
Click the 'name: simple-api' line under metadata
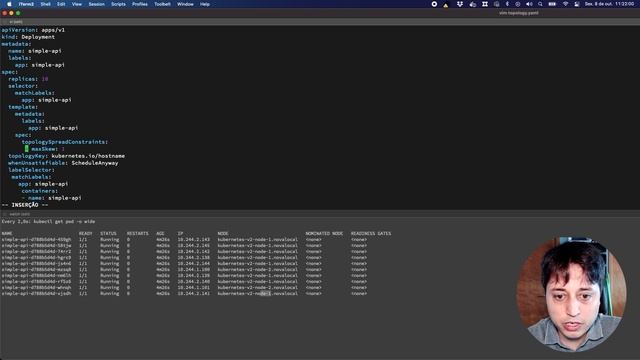click(35, 51)
